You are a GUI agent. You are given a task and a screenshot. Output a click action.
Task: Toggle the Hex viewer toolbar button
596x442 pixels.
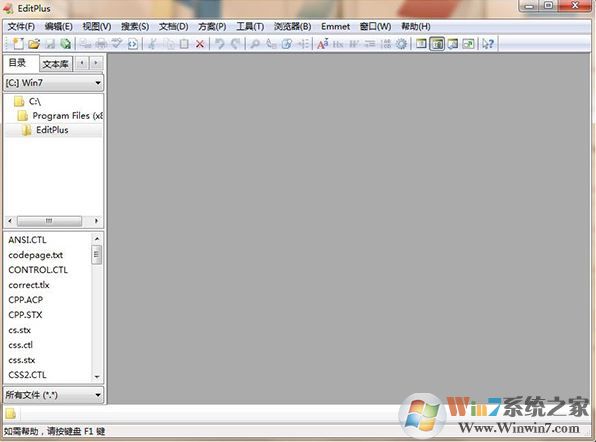[338, 44]
